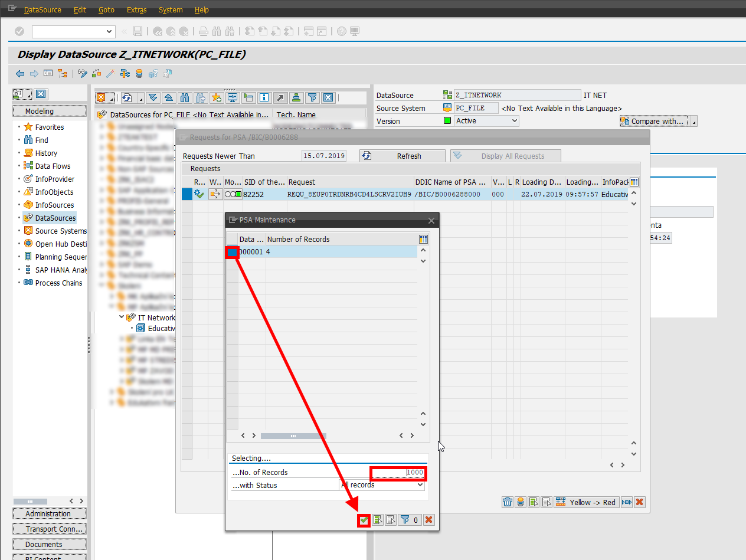The image size is (746, 560).
Task: Select data package 000001 row selector
Action: 233,252
